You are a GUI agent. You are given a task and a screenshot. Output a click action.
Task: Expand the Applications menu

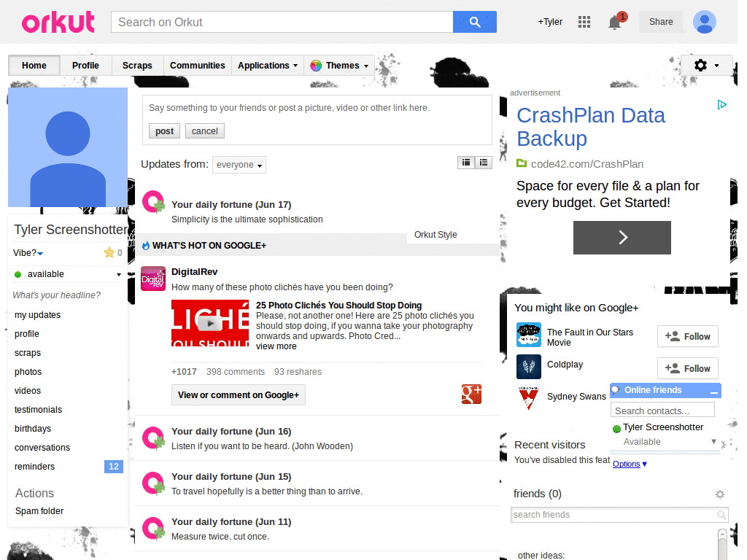point(268,66)
